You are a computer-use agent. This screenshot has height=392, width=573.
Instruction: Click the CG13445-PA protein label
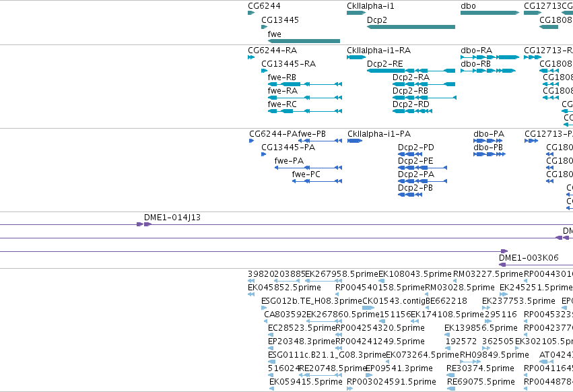point(288,148)
